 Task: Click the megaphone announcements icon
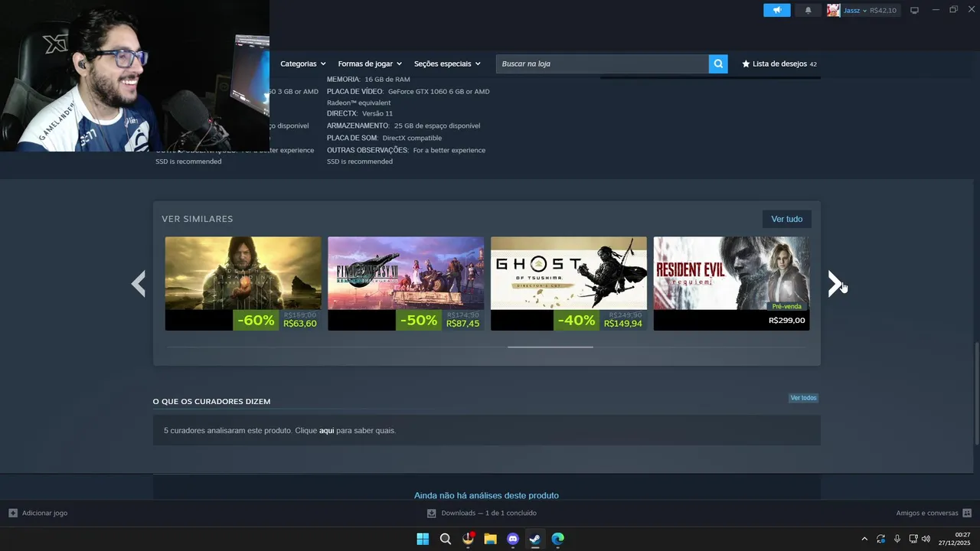click(776, 10)
